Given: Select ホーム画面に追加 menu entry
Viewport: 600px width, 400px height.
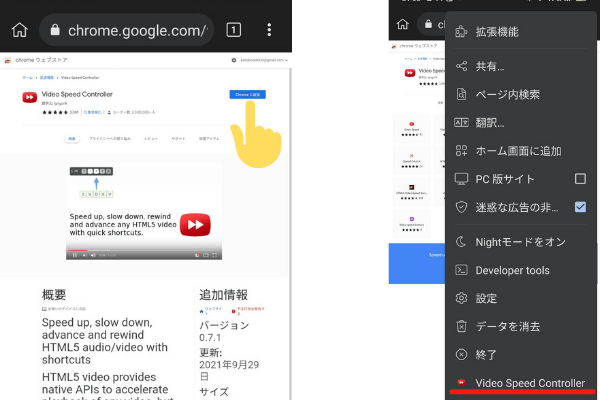Looking at the screenshot, I should coord(520,151).
